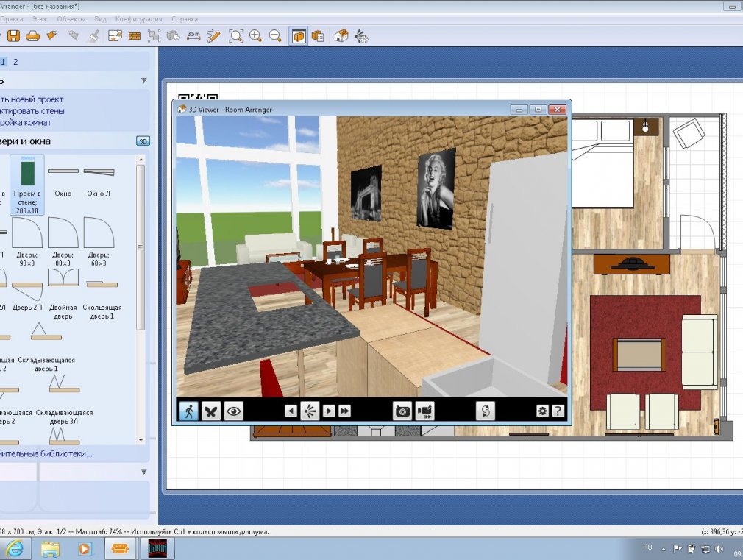This screenshot has width=743, height=560.
Task: Select the Двойная дверь item
Action: 63,294
